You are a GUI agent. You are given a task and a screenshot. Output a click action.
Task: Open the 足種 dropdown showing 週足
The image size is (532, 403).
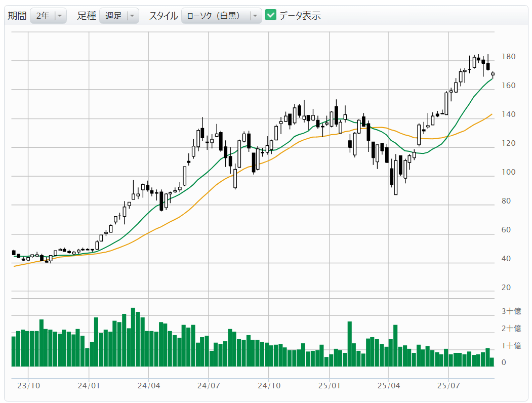[x=113, y=16]
